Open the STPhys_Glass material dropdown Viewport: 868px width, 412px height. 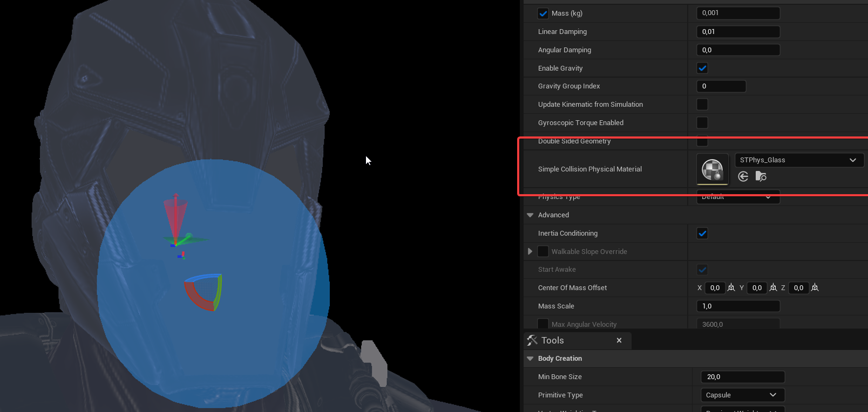click(x=798, y=160)
